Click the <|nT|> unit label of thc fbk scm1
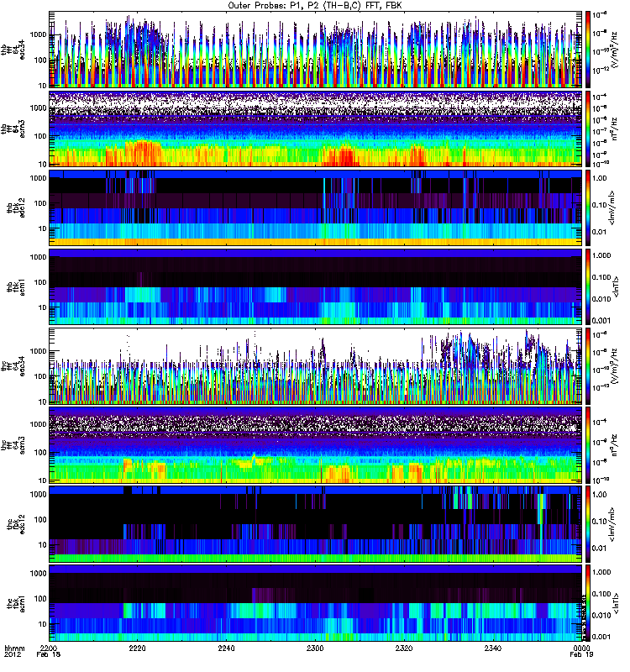This screenshot has height=672, width=630. [616, 603]
